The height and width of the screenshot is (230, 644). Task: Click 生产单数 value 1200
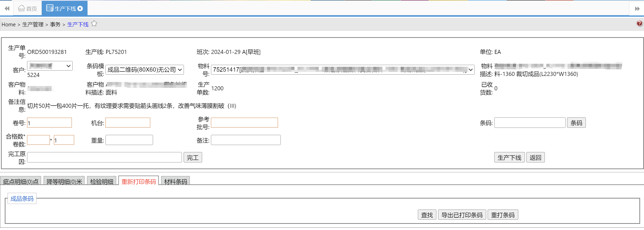(217, 88)
